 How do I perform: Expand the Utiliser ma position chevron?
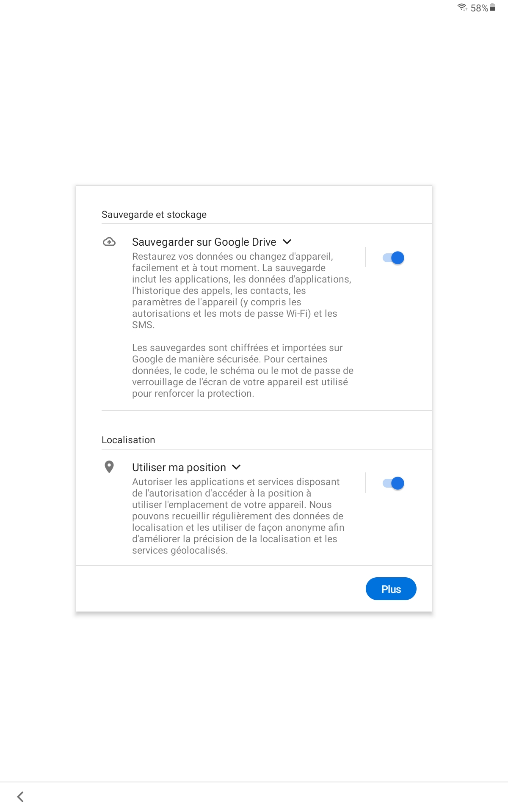coord(237,467)
